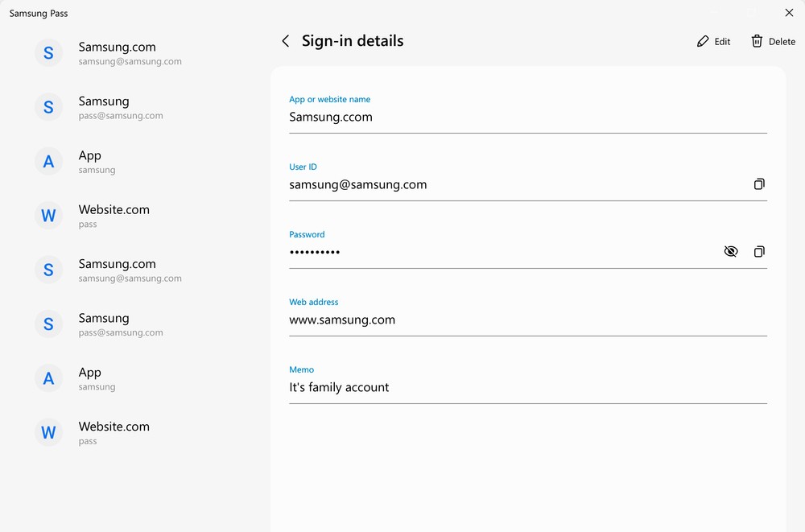Click the masked Password field
Viewport: 805px width, 532px height.
pos(499,252)
